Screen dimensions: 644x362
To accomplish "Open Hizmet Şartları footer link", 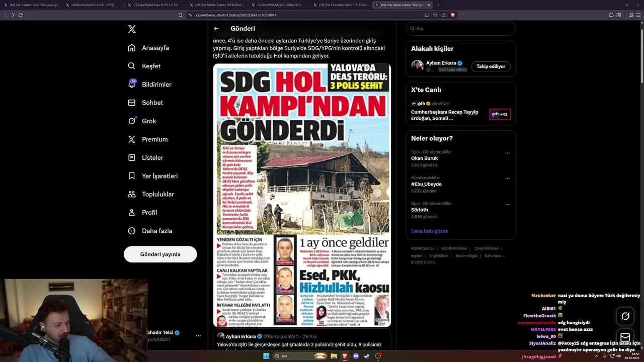I will pos(422,248).
